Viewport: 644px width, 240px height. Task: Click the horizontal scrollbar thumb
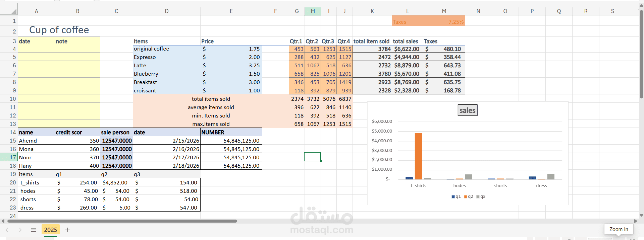click(x=122, y=221)
